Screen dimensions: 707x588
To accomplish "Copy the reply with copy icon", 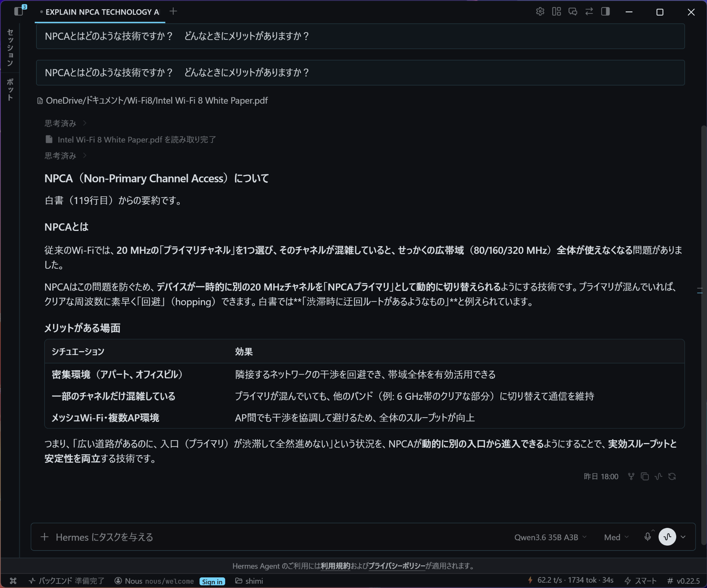I will coord(645,476).
